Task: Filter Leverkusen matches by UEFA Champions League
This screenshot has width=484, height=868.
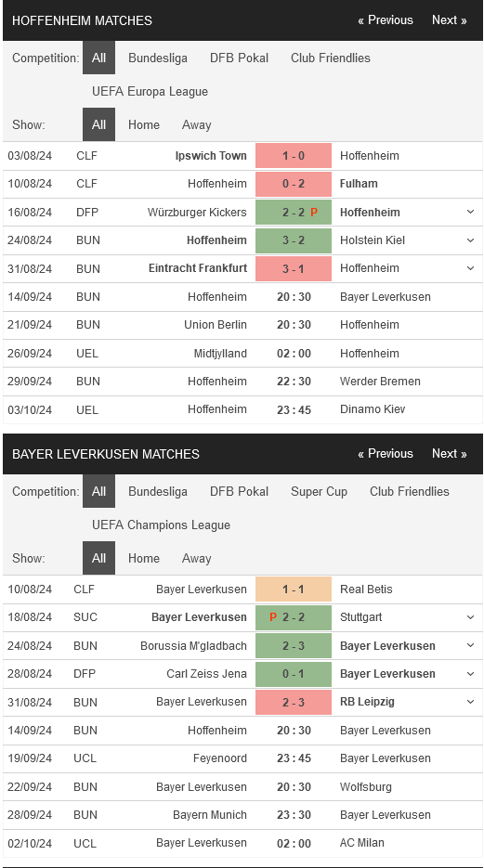Action: [161, 525]
